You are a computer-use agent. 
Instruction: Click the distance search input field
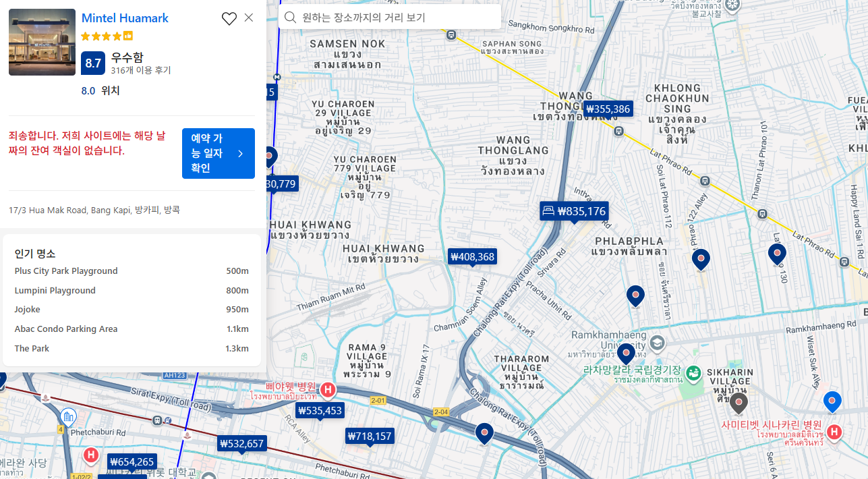[x=398, y=18]
